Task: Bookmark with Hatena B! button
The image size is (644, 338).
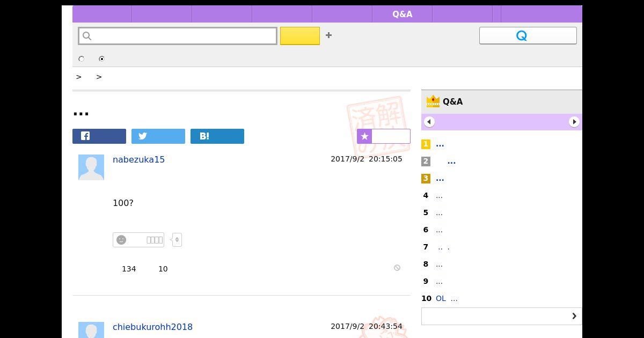Action: click(x=217, y=136)
